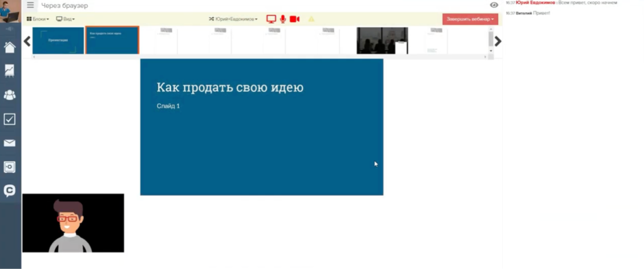Click the Через браузер title text

pyautogui.click(x=64, y=6)
